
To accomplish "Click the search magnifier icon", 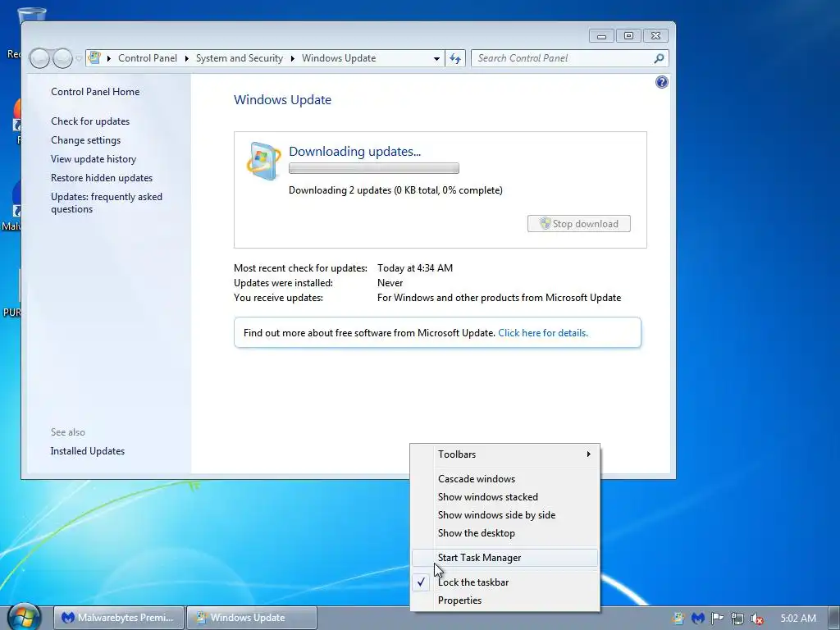I will coord(659,58).
